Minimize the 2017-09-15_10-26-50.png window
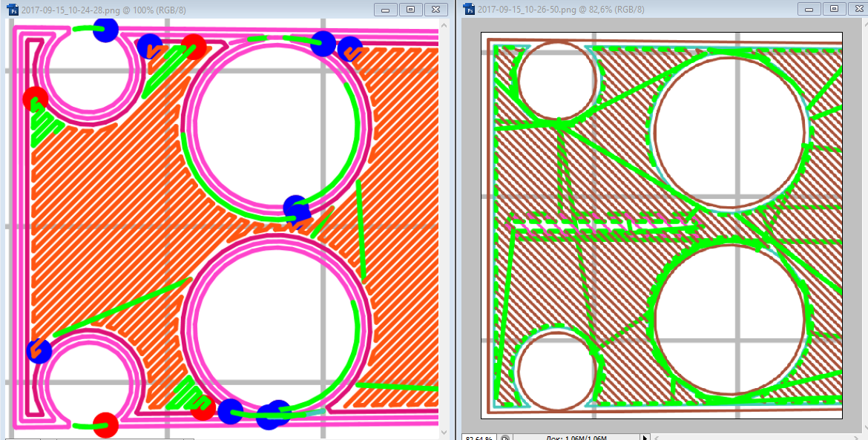Screen dimensions: 868x440 click(809, 9)
